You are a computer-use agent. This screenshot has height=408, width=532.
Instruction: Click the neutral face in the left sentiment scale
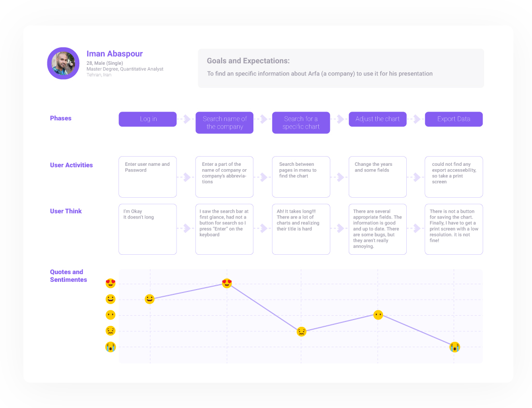coord(111,315)
